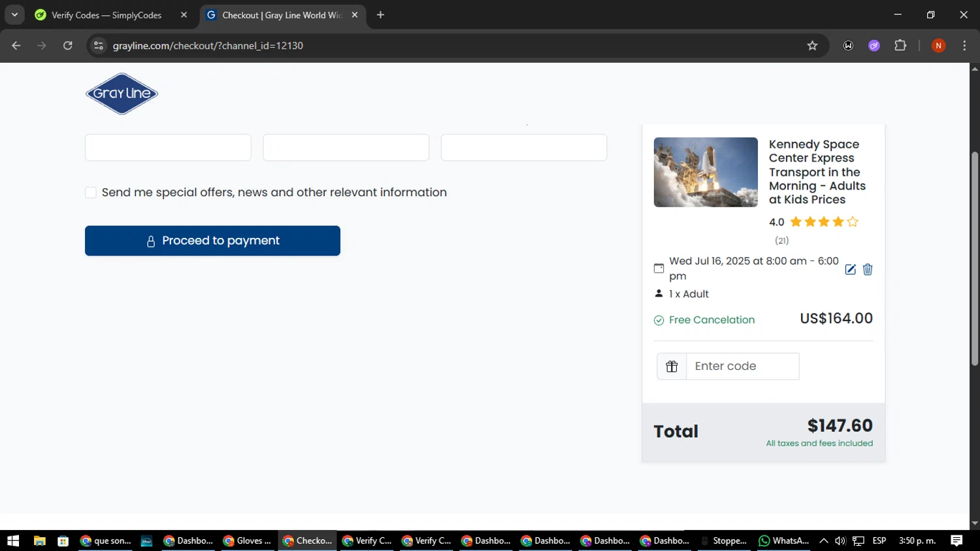Image resolution: width=980 pixels, height=551 pixels.
Task: Select the Checkout Gray Line World tab
Action: [x=282, y=15]
